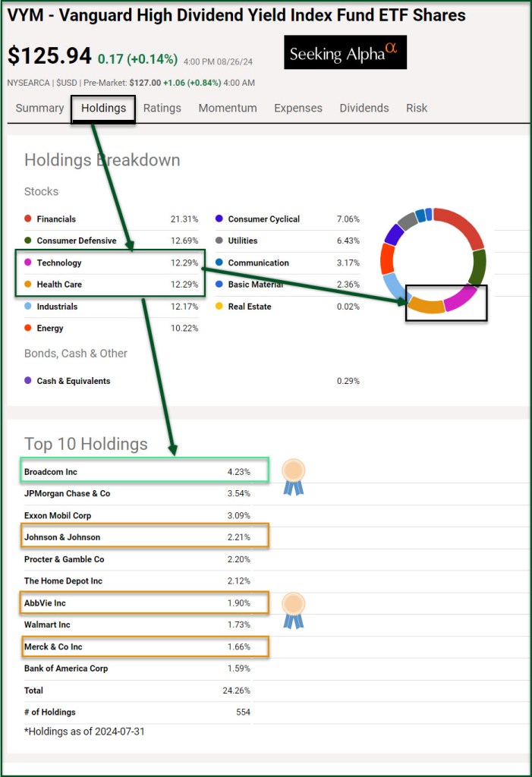The width and height of the screenshot is (532, 777).
Task: Click the yellow Real Estate legend dot
Action: pos(219,307)
